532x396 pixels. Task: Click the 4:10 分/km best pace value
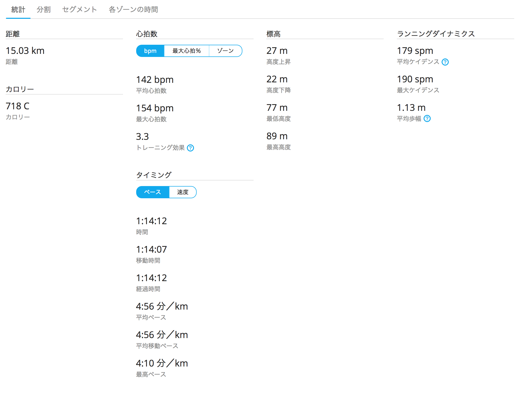click(x=162, y=363)
